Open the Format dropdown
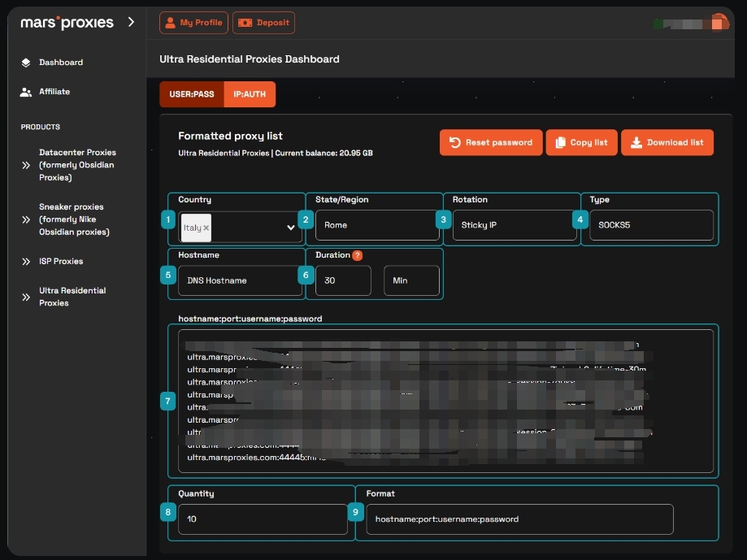This screenshot has width=747, height=560. [519, 519]
